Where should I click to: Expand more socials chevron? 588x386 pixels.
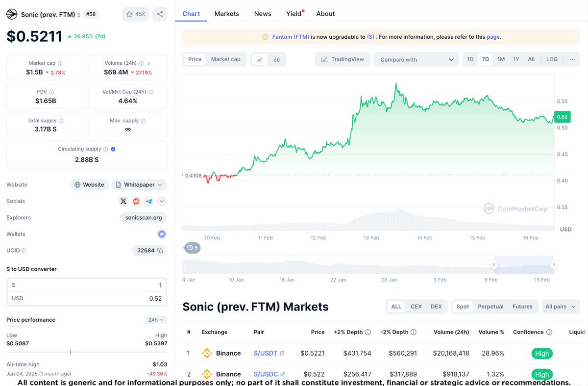coord(162,201)
